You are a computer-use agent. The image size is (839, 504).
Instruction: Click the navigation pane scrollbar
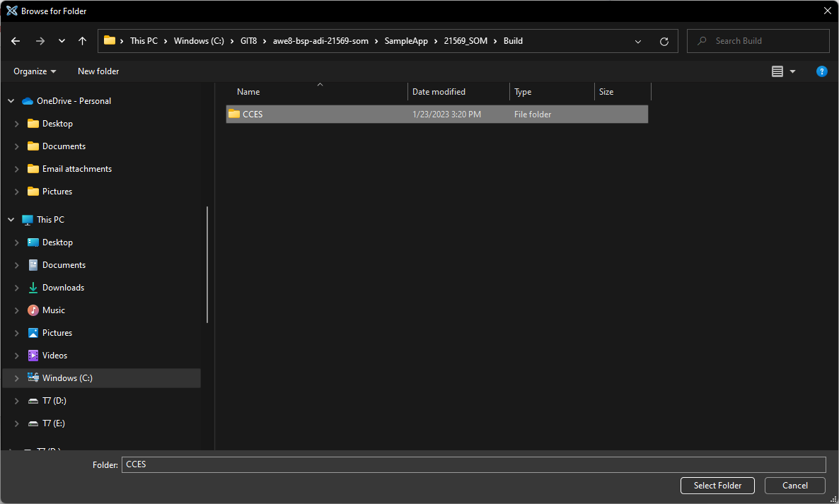[207, 265]
